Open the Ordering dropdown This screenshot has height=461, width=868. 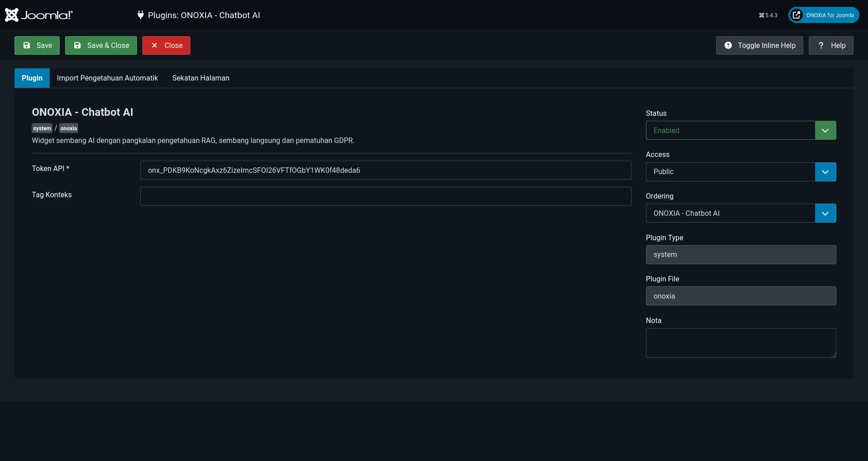741,213
